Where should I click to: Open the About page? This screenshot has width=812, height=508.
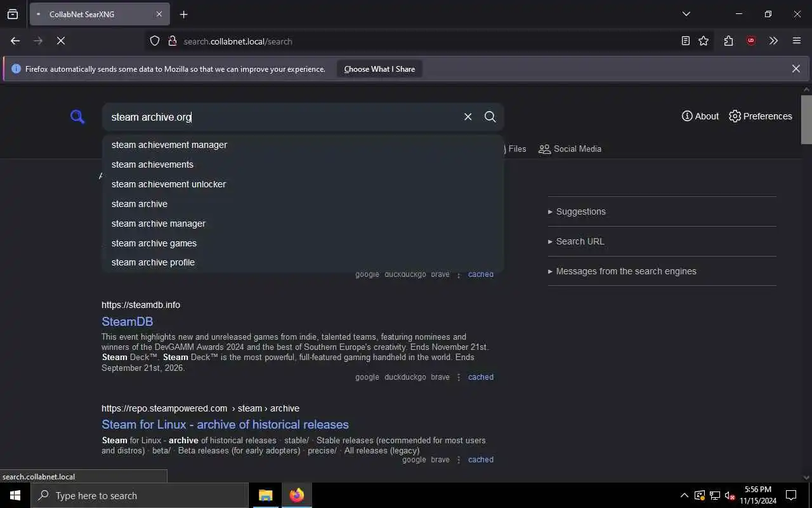(x=700, y=116)
